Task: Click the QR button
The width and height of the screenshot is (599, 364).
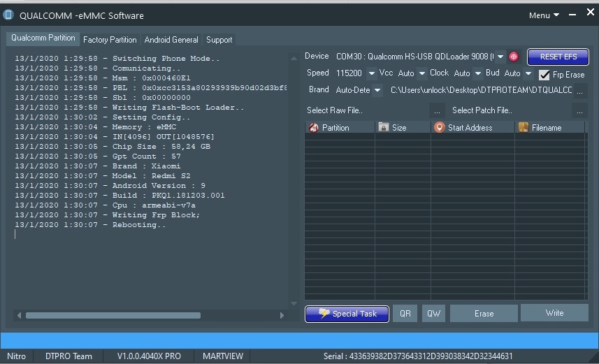Action: pos(405,314)
